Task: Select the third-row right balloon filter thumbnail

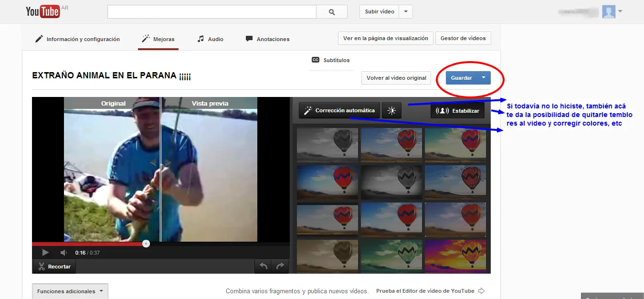Action: (x=455, y=220)
